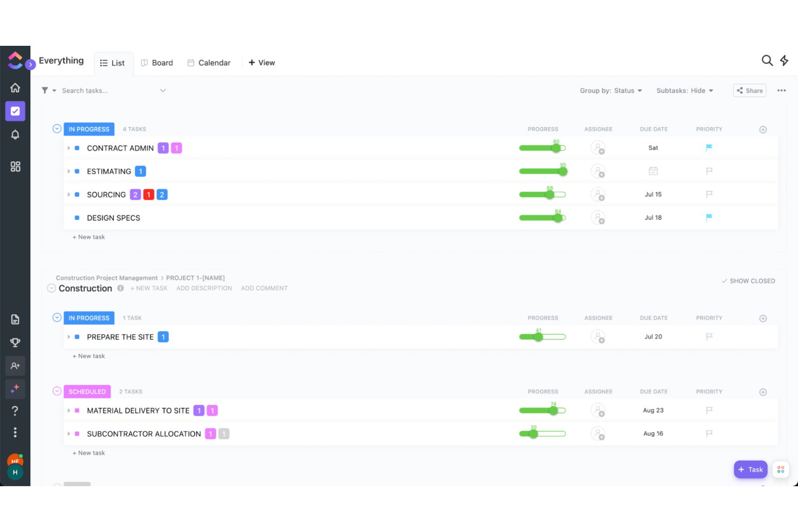The height and width of the screenshot is (532, 798).
Task: Click the ClickUp logo
Action: coord(15,60)
